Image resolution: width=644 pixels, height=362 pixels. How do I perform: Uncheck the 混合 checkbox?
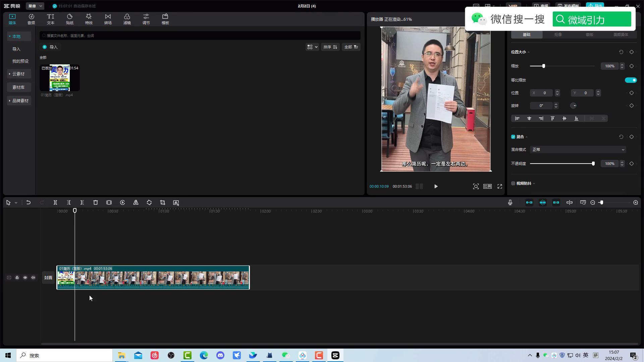[513, 137]
